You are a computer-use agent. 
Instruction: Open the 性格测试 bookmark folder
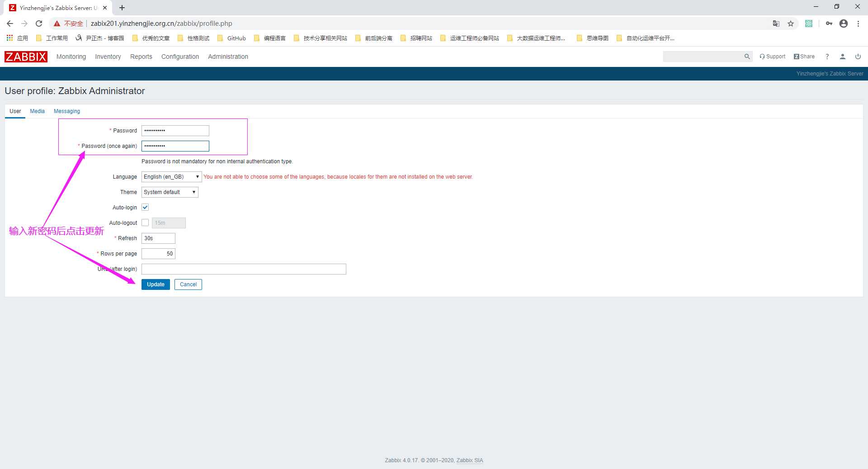point(193,38)
